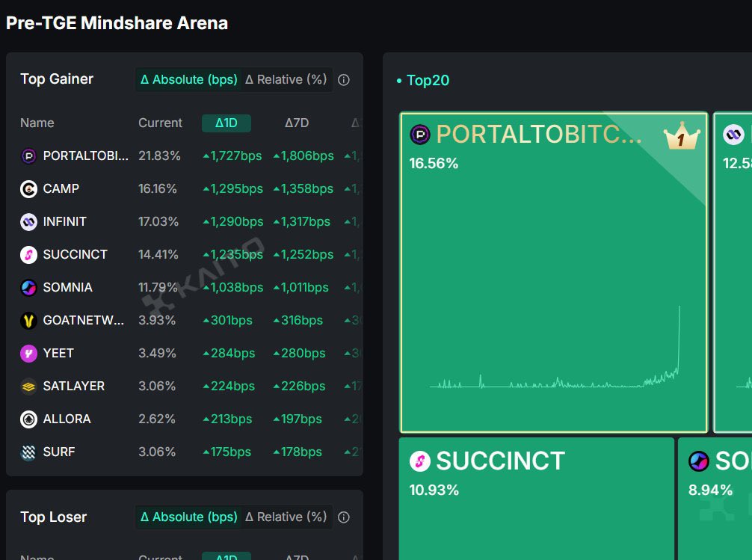
Task: Click the CAMP project logo icon
Action: coord(28,188)
